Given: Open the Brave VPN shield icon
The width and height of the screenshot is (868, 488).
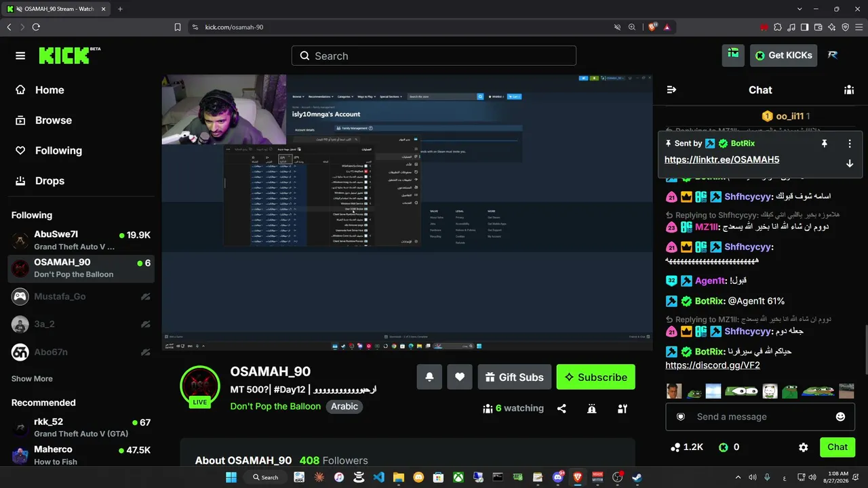Looking at the screenshot, I should tap(845, 27).
